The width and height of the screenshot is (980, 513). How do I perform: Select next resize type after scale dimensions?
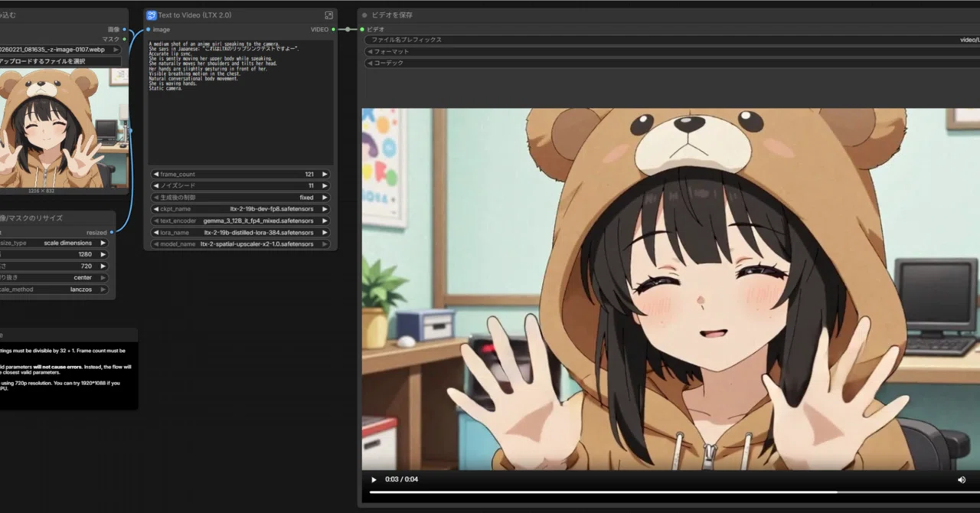pyautogui.click(x=103, y=243)
